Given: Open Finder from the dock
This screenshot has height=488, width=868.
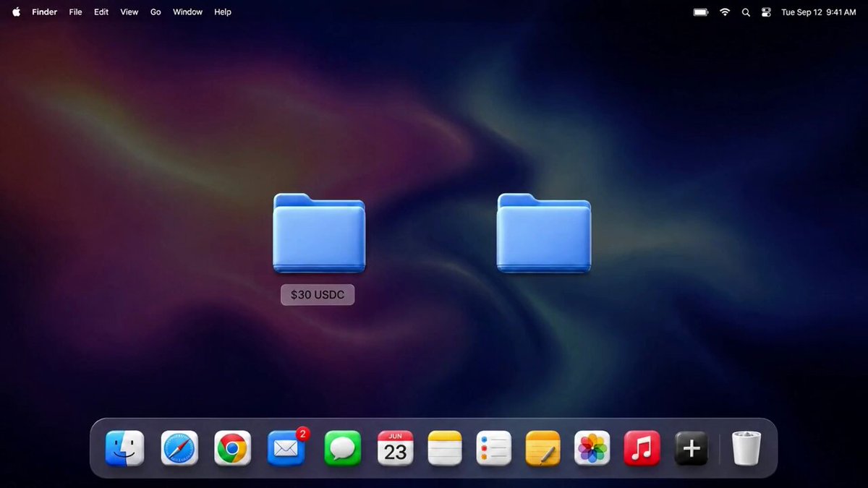Looking at the screenshot, I should pyautogui.click(x=124, y=448).
